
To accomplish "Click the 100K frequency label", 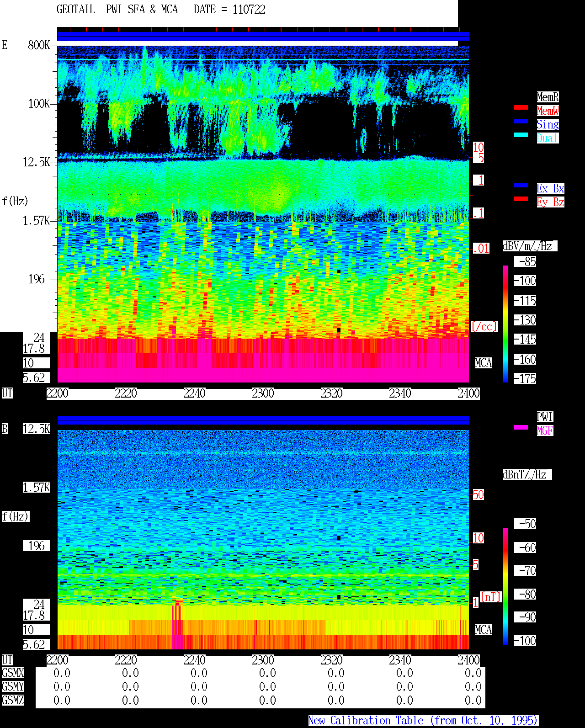I will (x=39, y=103).
